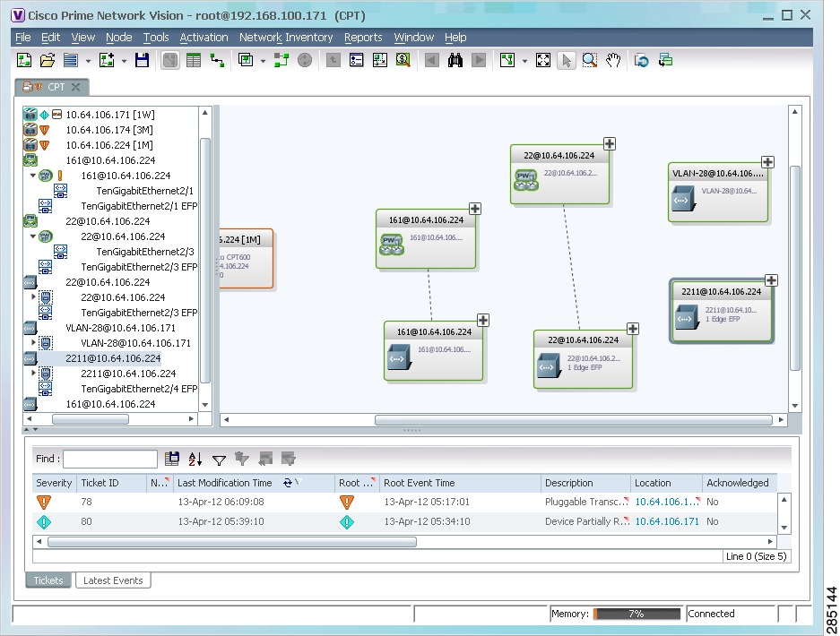
Task: Select 10.64.106.174 [3M] in the tree
Action: [x=109, y=130]
